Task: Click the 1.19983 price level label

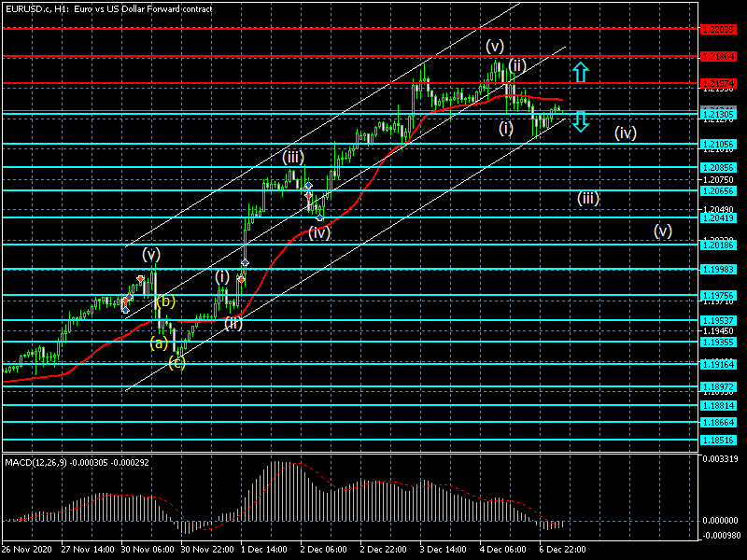Action: (x=718, y=270)
